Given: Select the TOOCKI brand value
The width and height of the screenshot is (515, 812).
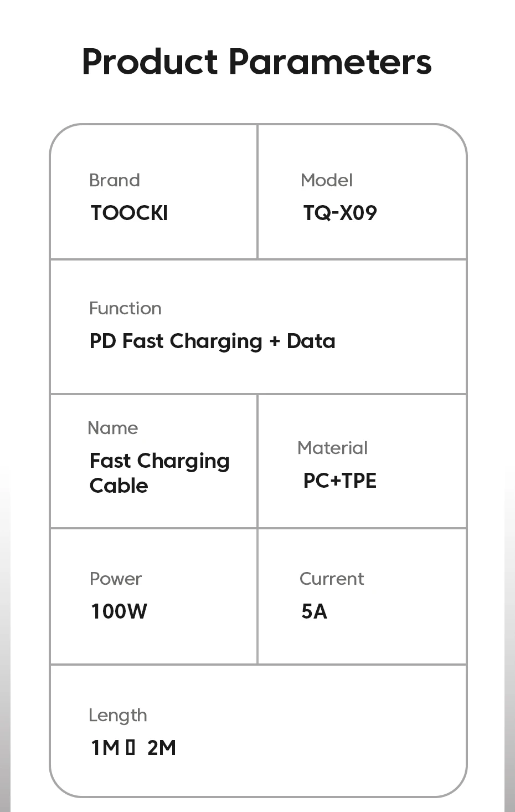Looking at the screenshot, I should coord(129,213).
